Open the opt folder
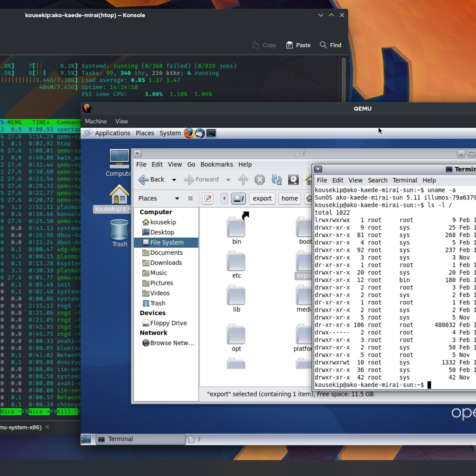Screen dimensions: 476x476 point(237,337)
